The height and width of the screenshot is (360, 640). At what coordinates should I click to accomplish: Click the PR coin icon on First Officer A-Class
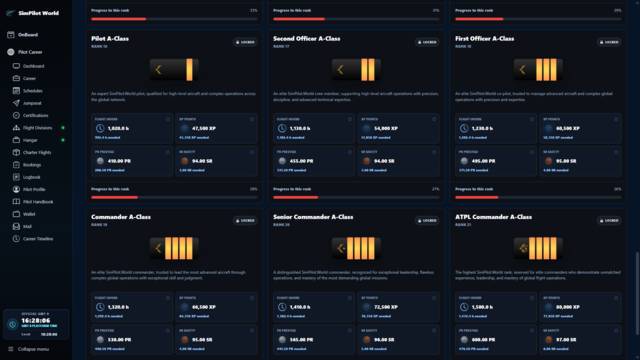464,161
